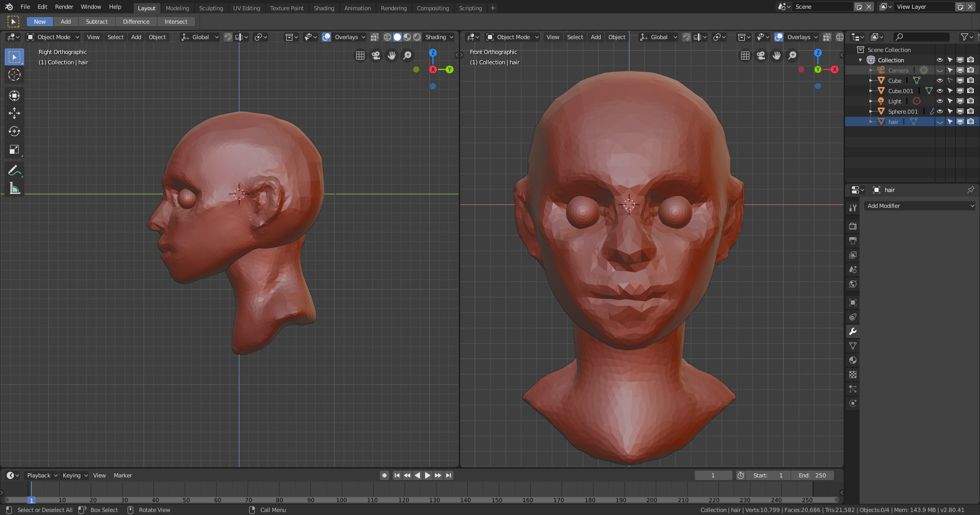The image size is (980, 515).
Task: Select the Cursor tool in left toolbar
Action: click(x=14, y=75)
